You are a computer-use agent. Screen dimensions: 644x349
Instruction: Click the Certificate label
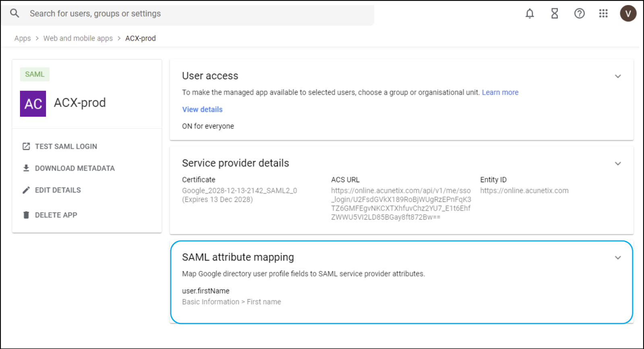[198, 180]
